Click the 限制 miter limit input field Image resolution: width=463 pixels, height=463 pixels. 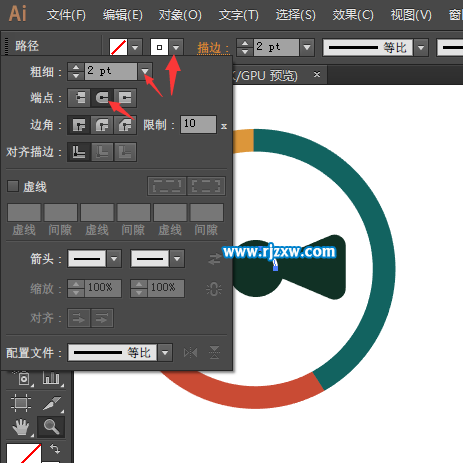(198, 125)
